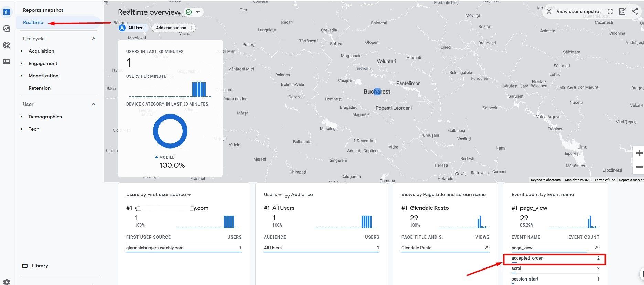Click 'Event count by Event name' heading
Screen dimensions: 644x285
pos(543,195)
